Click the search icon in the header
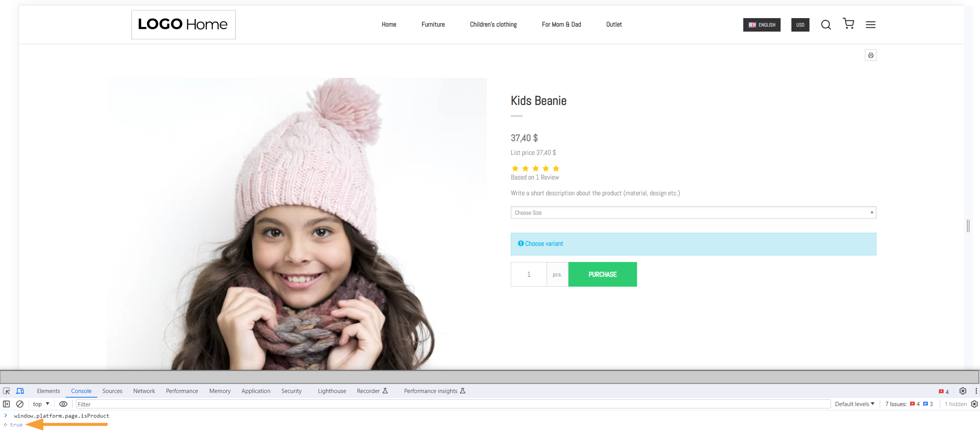 point(826,25)
